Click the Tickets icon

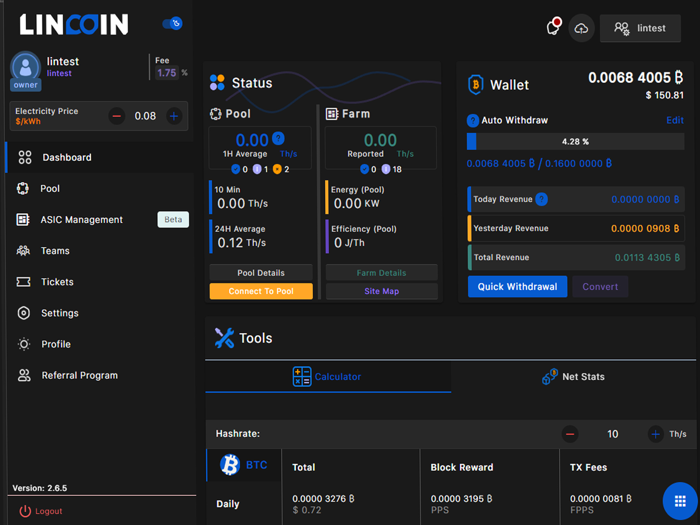(23, 282)
